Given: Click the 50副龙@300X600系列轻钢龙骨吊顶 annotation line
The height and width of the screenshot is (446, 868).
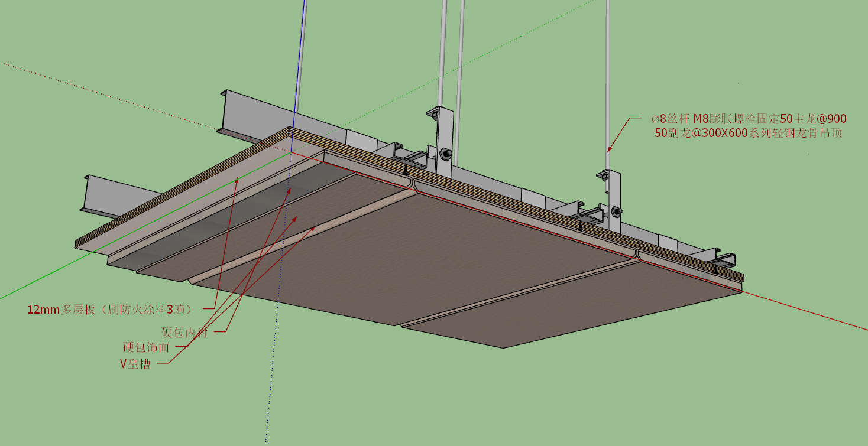Looking at the screenshot, I should [749, 134].
